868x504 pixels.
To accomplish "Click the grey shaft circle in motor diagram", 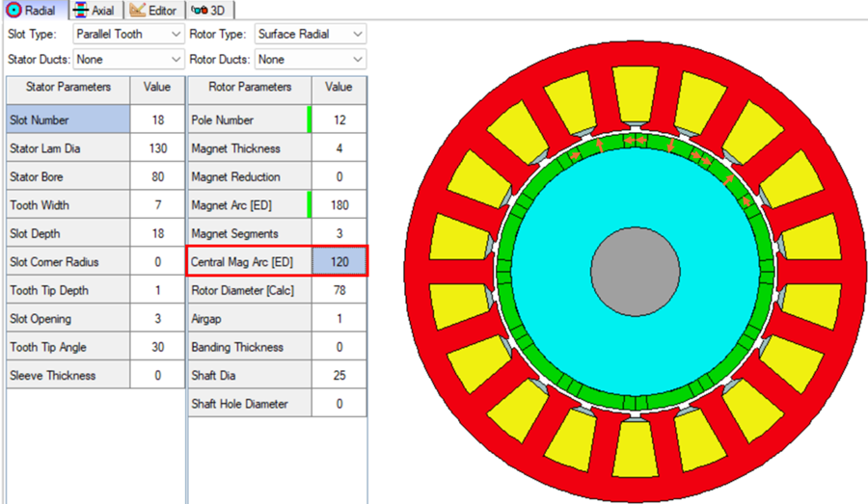I will pyautogui.click(x=636, y=272).
